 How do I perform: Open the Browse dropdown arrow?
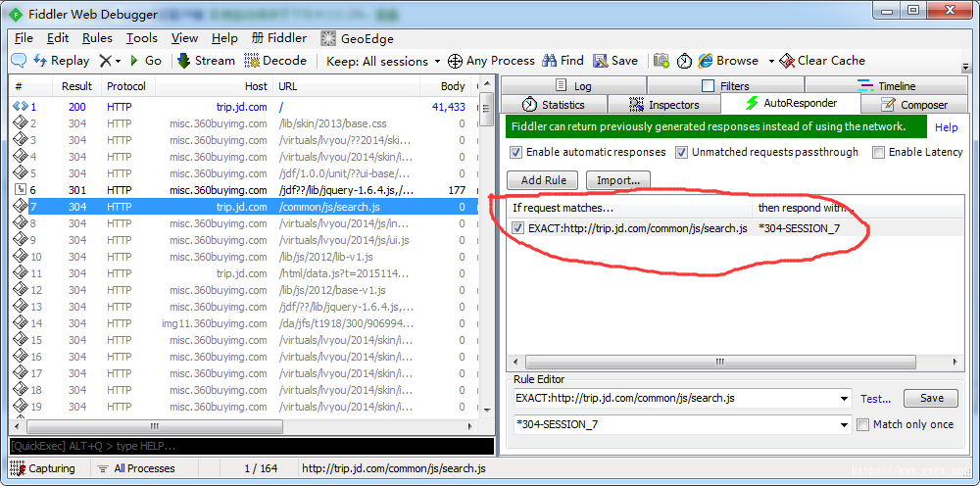click(x=771, y=61)
